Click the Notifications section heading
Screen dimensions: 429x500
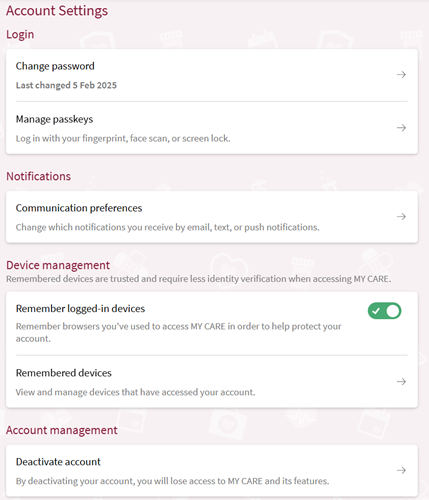pos(39,176)
